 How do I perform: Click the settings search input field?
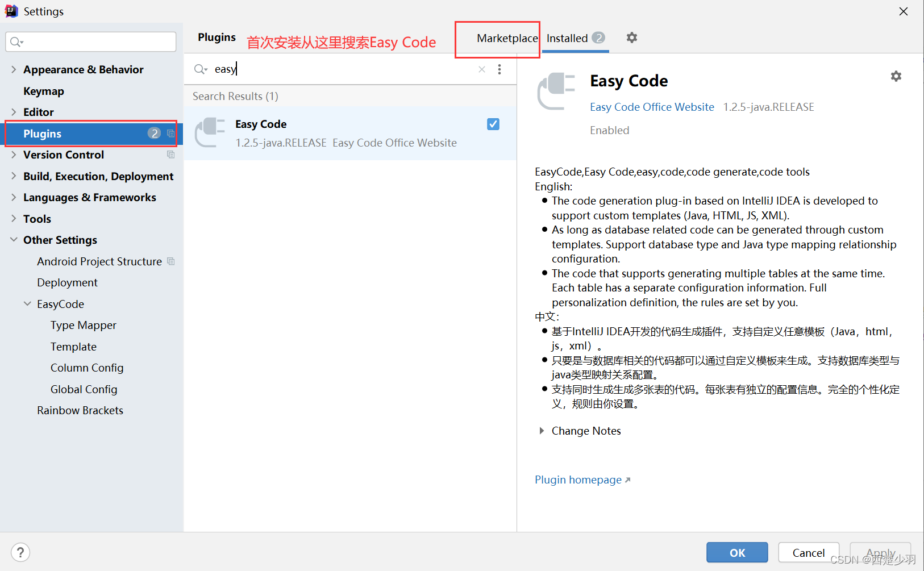[91, 42]
